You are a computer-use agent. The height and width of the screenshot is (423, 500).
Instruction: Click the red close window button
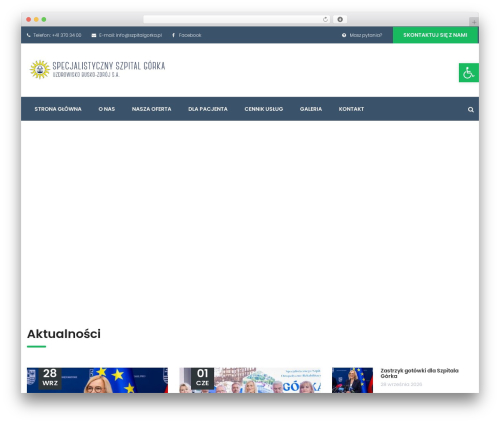tap(29, 19)
